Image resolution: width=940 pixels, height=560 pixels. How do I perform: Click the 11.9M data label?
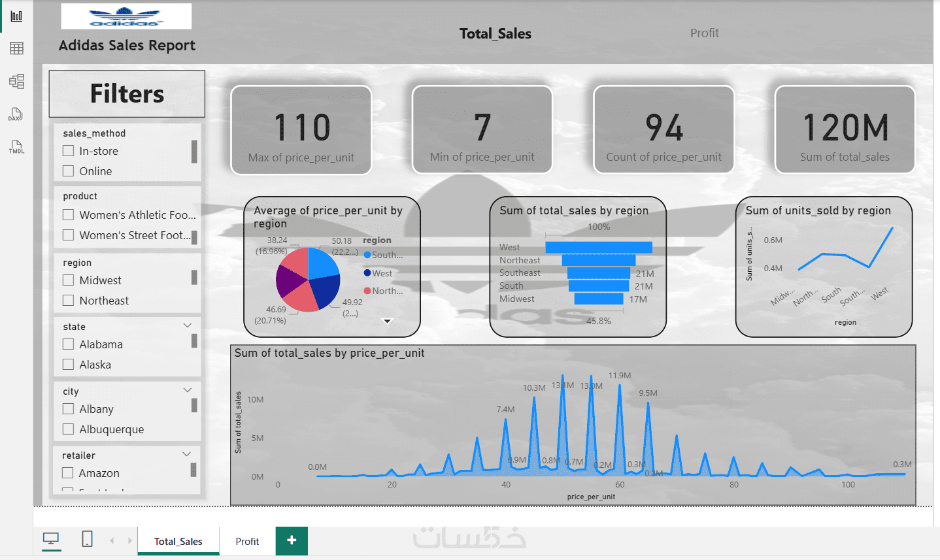pyautogui.click(x=620, y=376)
